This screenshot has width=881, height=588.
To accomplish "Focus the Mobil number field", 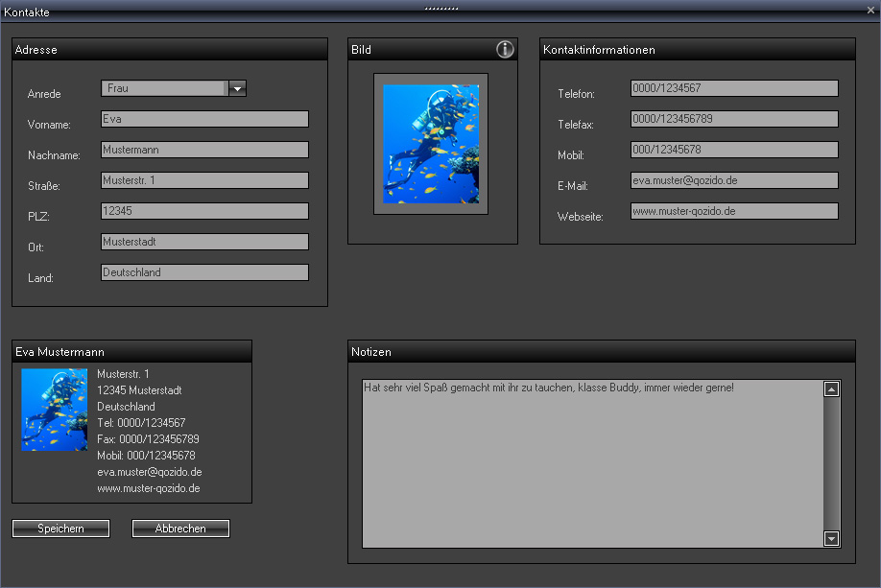I will [734, 150].
